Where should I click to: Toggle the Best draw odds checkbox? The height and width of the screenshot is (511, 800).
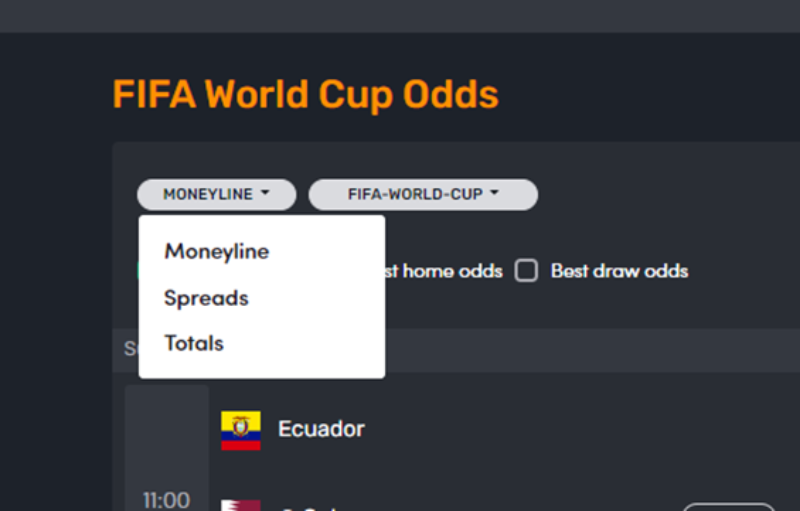526,270
